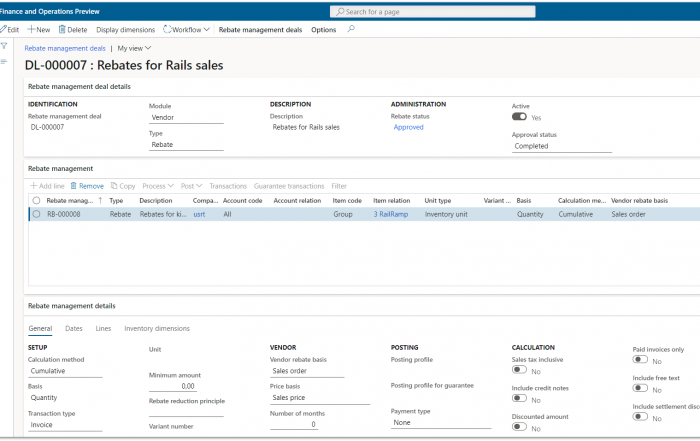Click the Inventory unit cell

pos(446,214)
